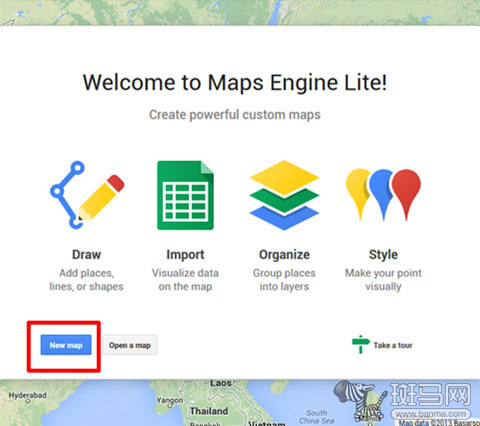Click the Yangon label on the map
Image resolution: width=480 pixels, height=426 pixels.
pyautogui.click(x=170, y=400)
